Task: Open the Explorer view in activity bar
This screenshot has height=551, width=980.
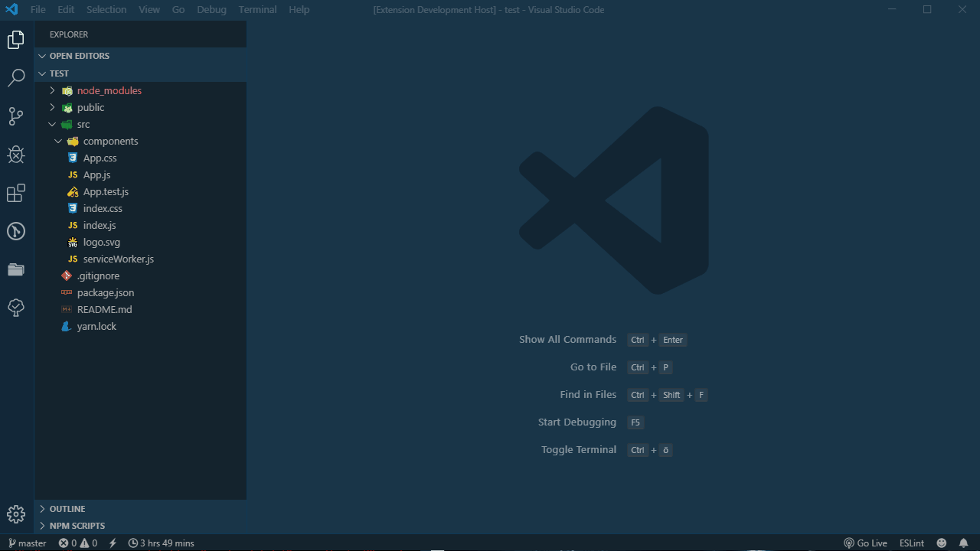Action: coord(16,40)
